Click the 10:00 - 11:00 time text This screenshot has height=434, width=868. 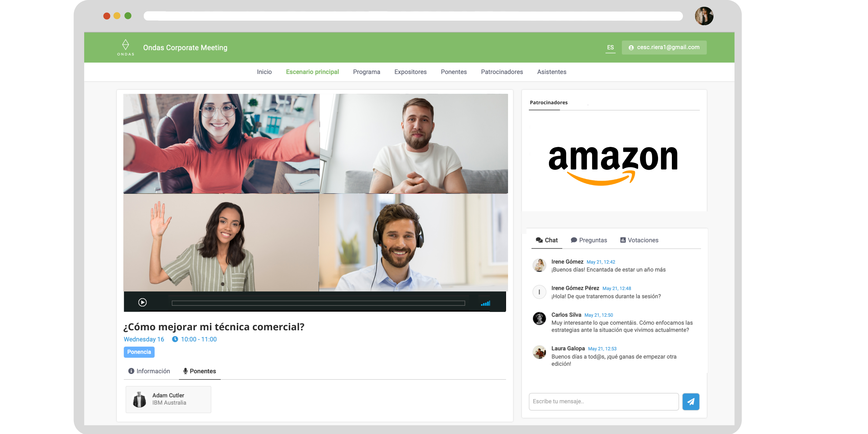click(198, 339)
